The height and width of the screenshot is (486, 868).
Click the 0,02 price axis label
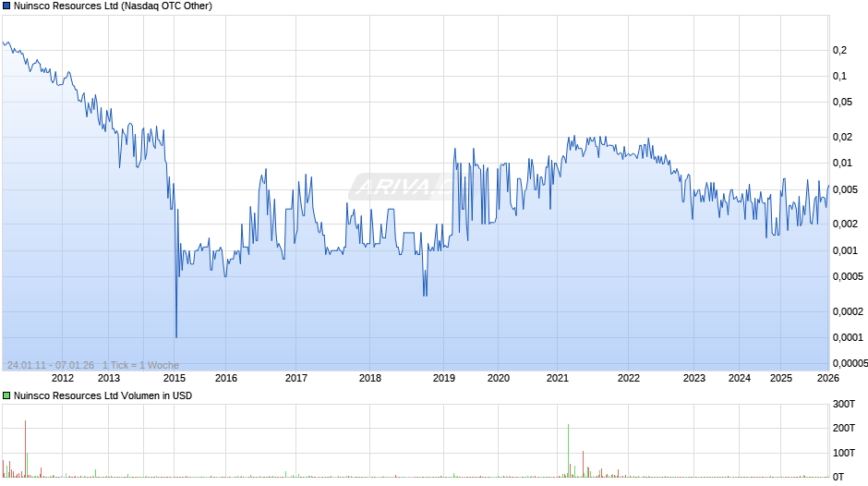tap(842, 137)
